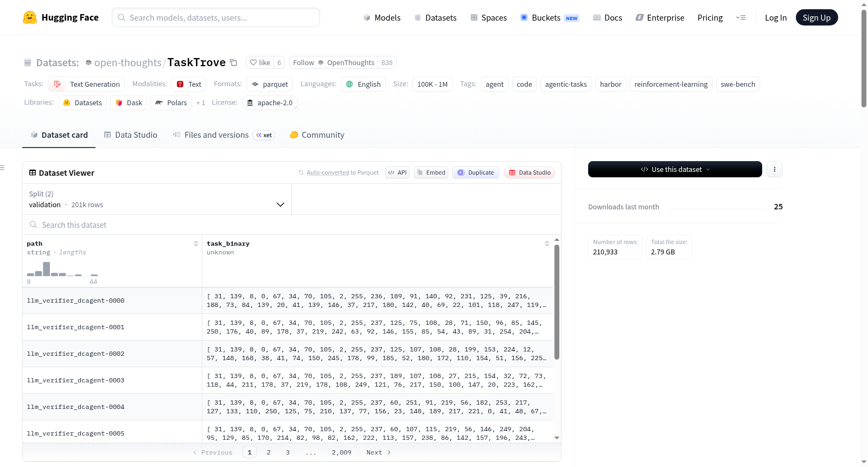Image resolution: width=868 pixels, height=467 pixels.
Task: Open Use this dataset dropdown
Action: (675, 169)
